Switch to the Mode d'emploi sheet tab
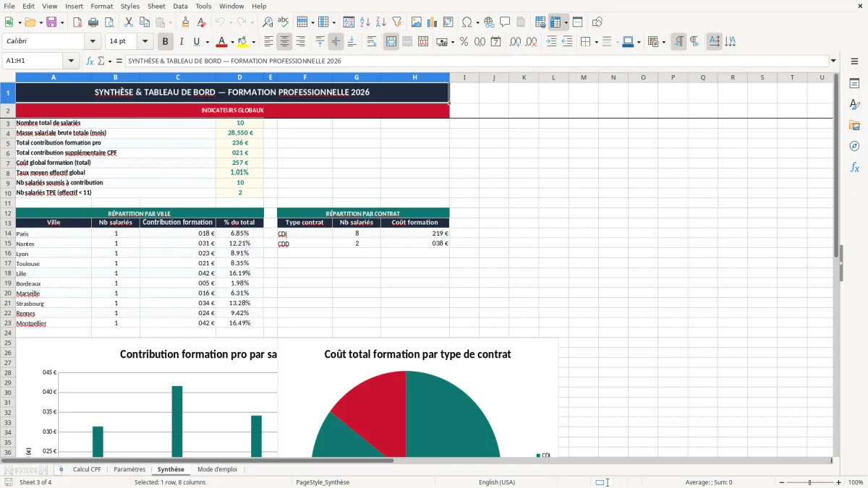This screenshot has height=488, width=868. (217, 470)
